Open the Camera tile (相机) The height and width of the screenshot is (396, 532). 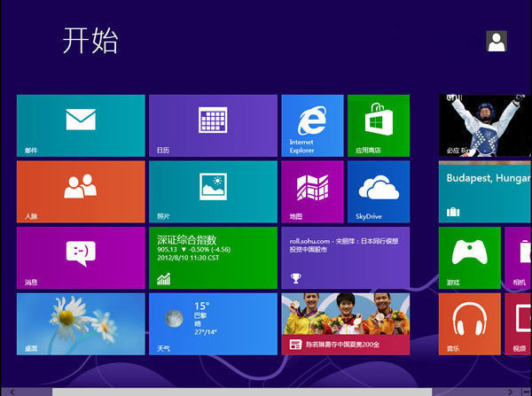[519, 258]
